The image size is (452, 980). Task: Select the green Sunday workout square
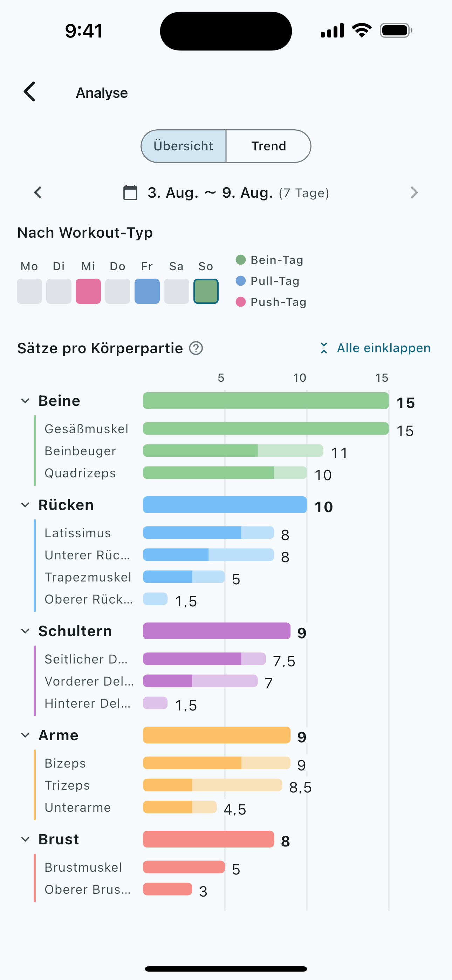point(206,291)
